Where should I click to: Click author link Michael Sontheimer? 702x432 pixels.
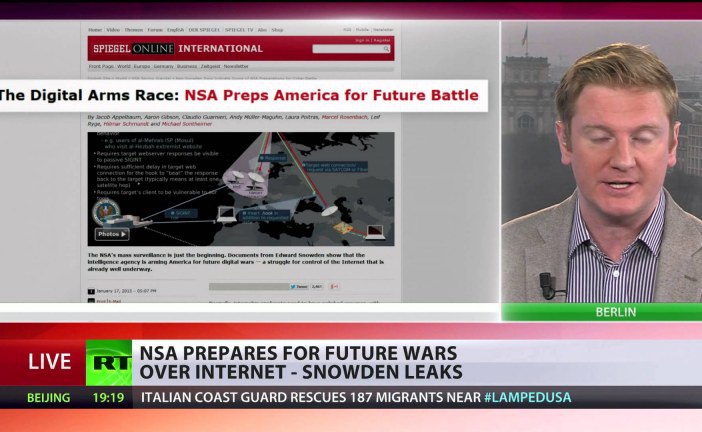(187, 124)
